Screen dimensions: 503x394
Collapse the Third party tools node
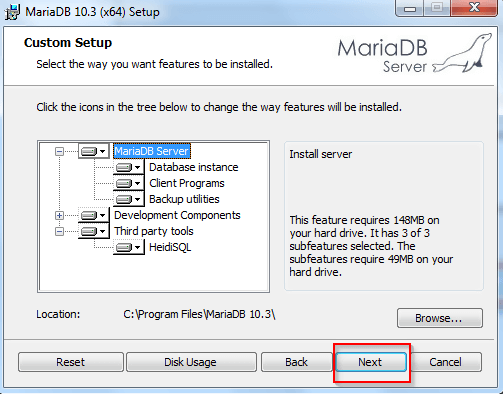(x=59, y=231)
